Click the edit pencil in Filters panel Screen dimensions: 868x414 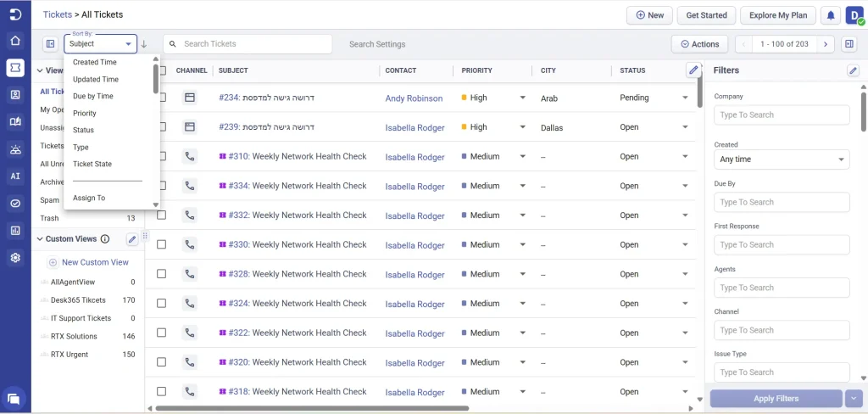coord(853,70)
